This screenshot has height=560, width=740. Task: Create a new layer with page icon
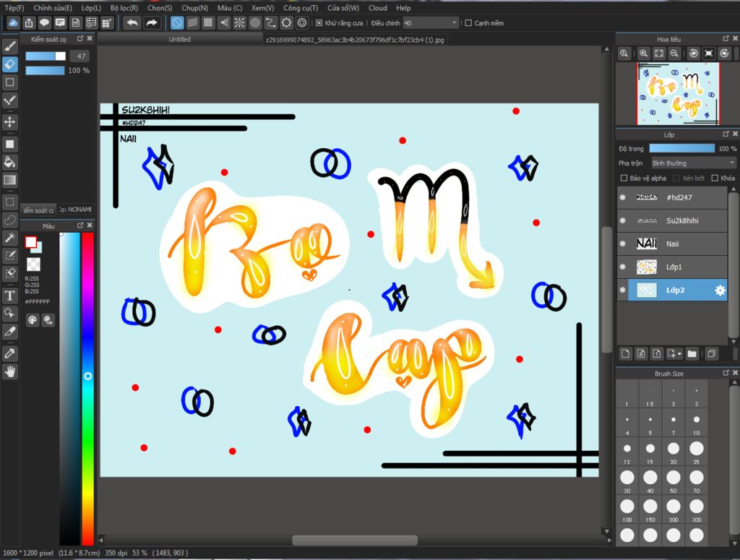coord(625,354)
